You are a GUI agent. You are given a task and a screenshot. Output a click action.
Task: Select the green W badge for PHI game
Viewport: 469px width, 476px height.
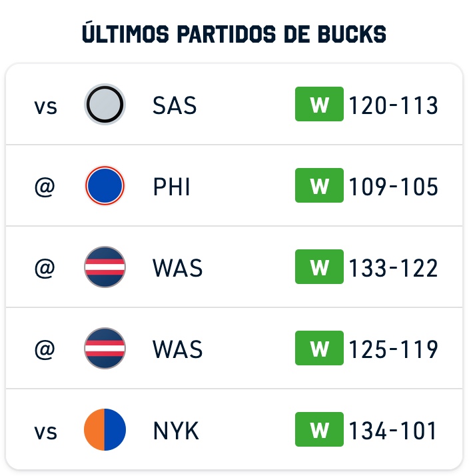tap(319, 185)
